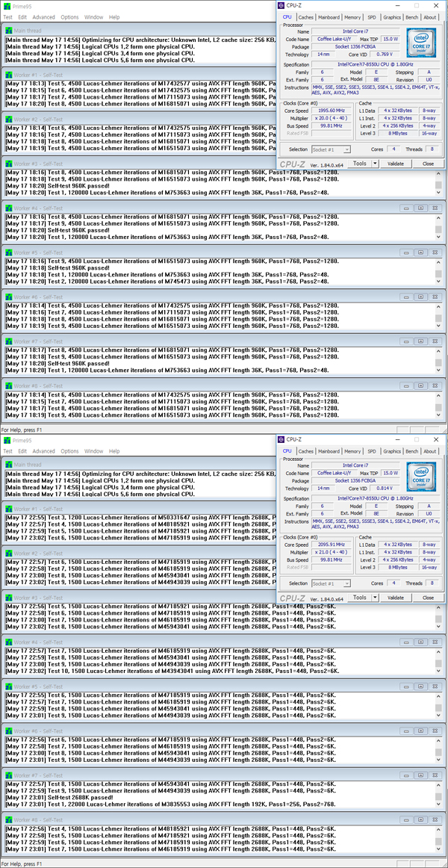Viewport: 448px width, 868px height.
Task: Switch to SPD tab in 1995.60 MHz CPU-Z
Action: (x=372, y=17)
